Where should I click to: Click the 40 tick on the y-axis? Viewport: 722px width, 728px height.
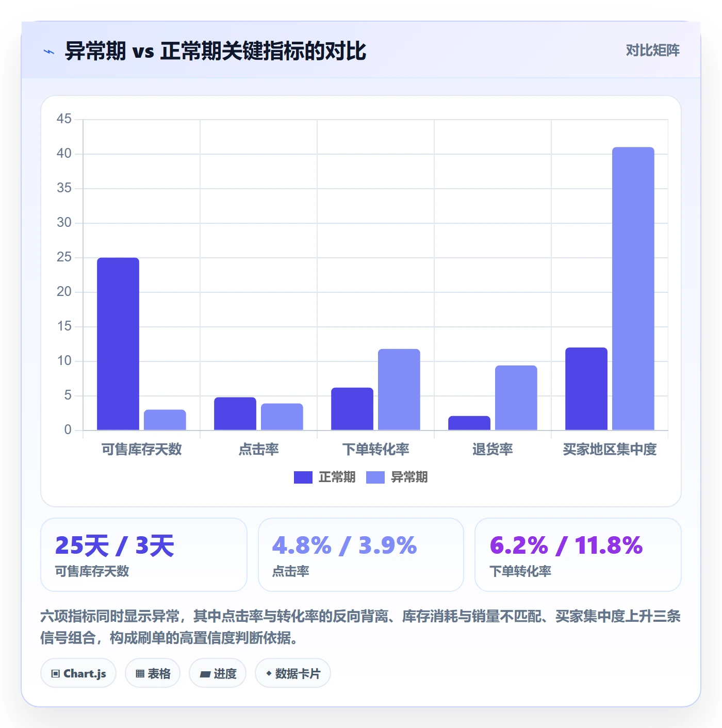(x=64, y=154)
